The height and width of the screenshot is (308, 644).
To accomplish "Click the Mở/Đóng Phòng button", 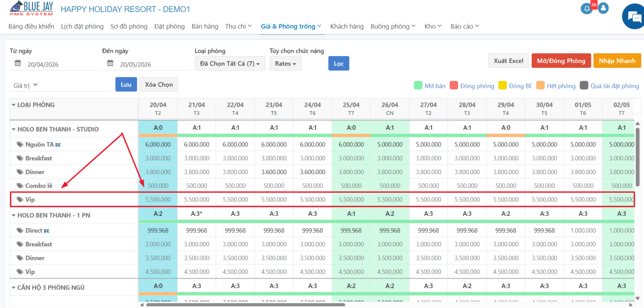I will point(561,61).
